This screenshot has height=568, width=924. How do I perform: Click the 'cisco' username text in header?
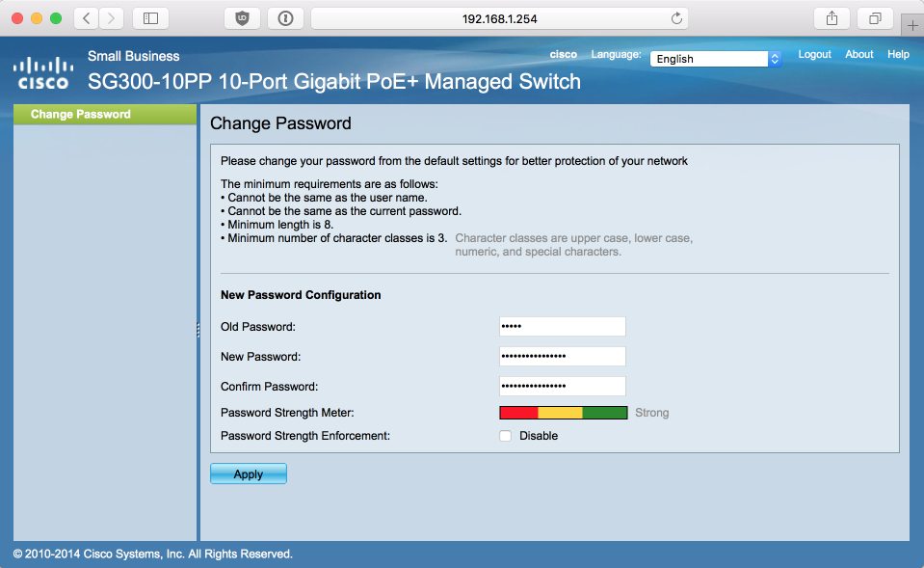(x=564, y=54)
